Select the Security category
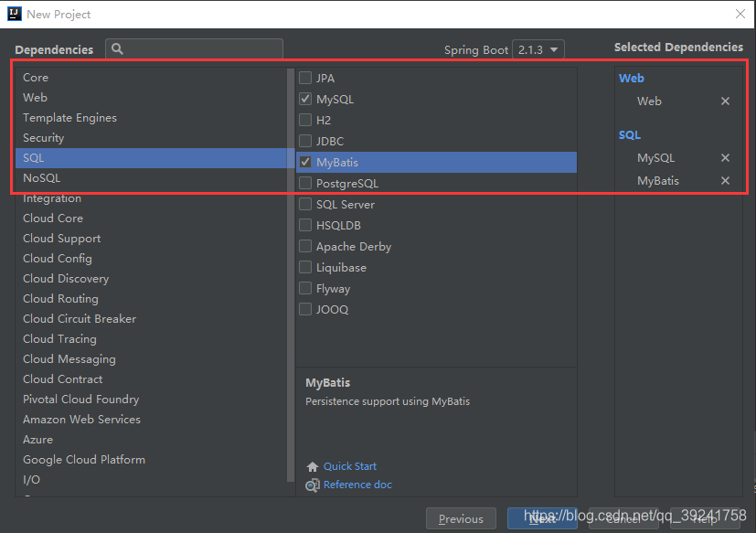 click(x=152, y=138)
